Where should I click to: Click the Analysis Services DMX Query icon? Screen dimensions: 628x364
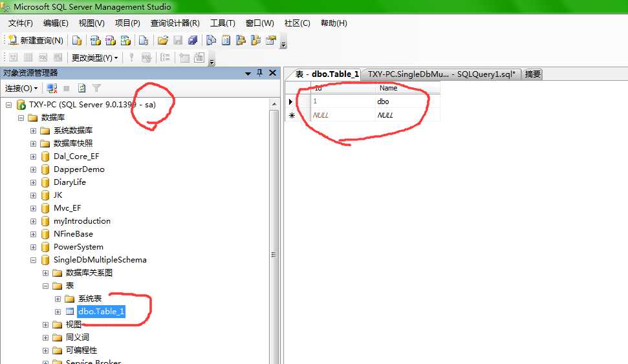[x=111, y=41]
